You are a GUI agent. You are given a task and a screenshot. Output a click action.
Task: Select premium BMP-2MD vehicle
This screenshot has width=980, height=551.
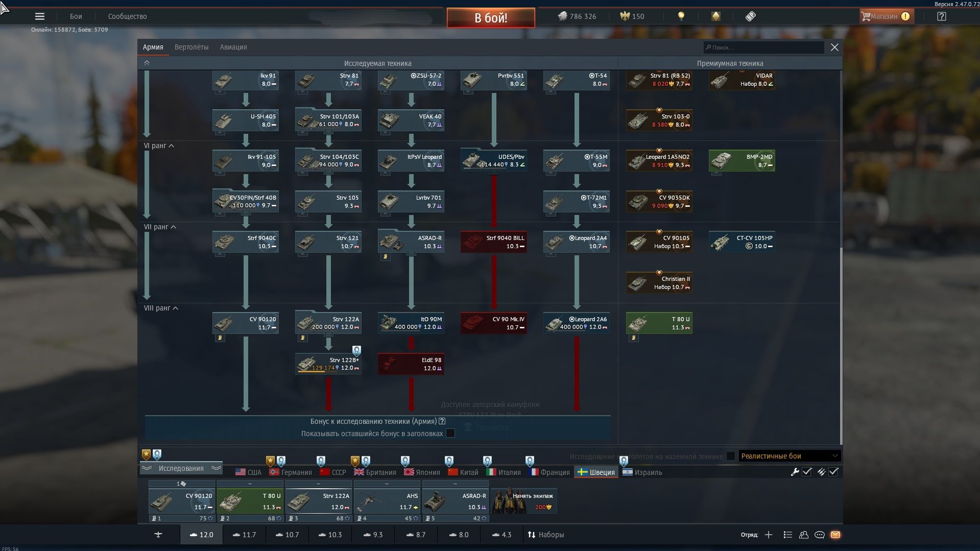pyautogui.click(x=742, y=160)
